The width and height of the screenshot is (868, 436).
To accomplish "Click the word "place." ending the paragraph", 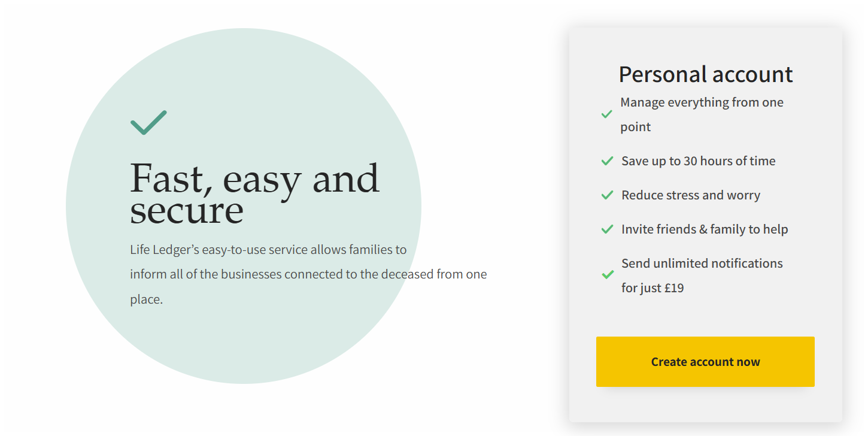I will [x=146, y=299].
